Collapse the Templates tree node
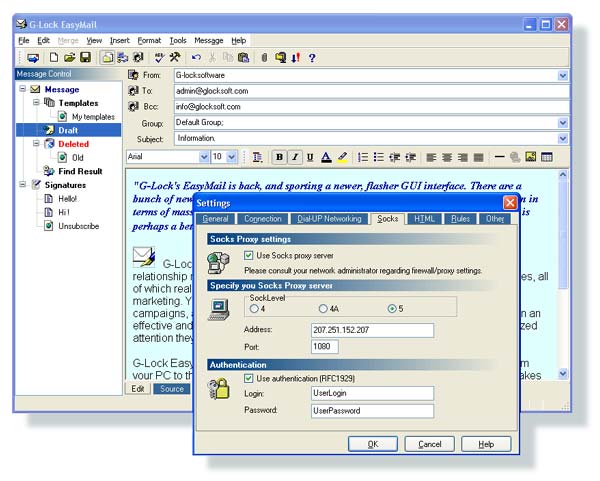The height and width of the screenshot is (481, 600). pos(36,103)
